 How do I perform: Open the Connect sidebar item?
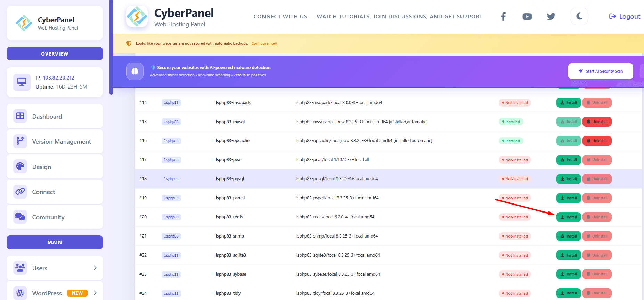pyautogui.click(x=43, y=192)
